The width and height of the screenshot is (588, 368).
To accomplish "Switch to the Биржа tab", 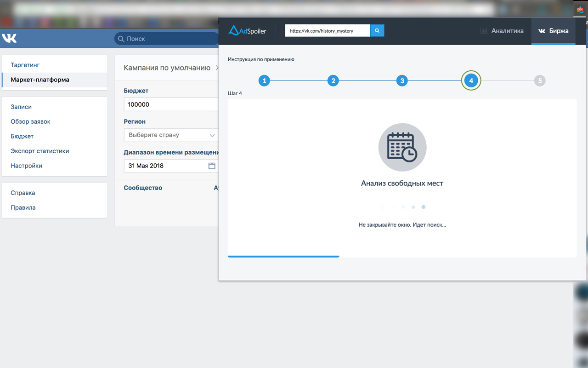I will click(x=553, y=31).
